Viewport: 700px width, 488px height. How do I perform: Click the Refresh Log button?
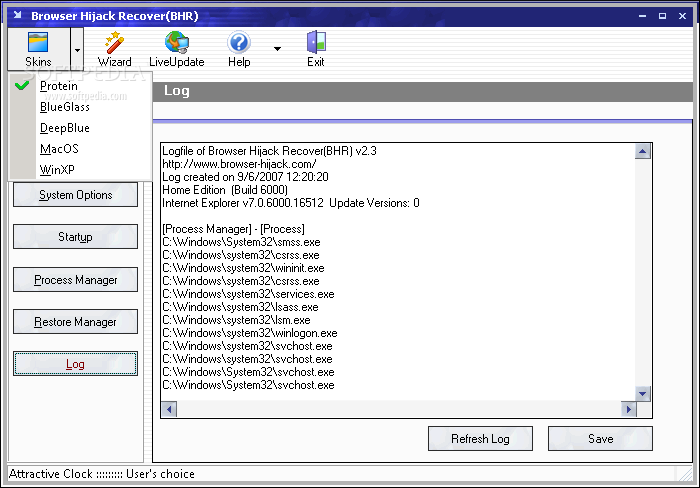click(480, 438)
